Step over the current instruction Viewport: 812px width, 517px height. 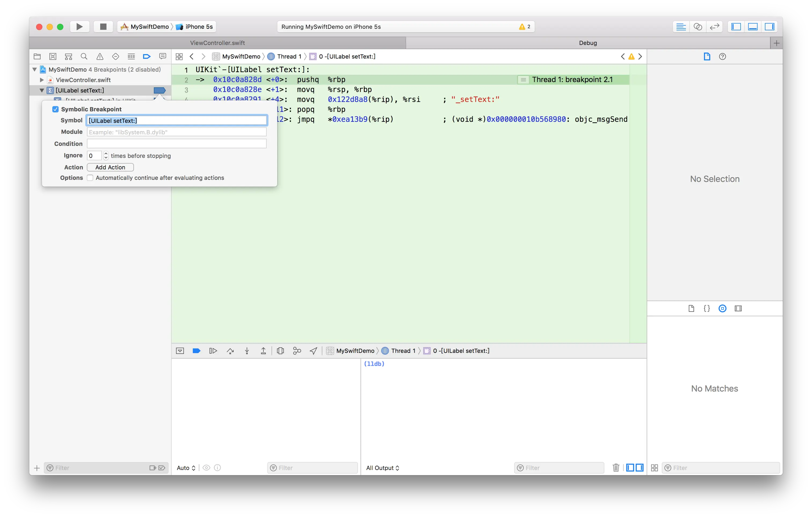pos(230,351)
